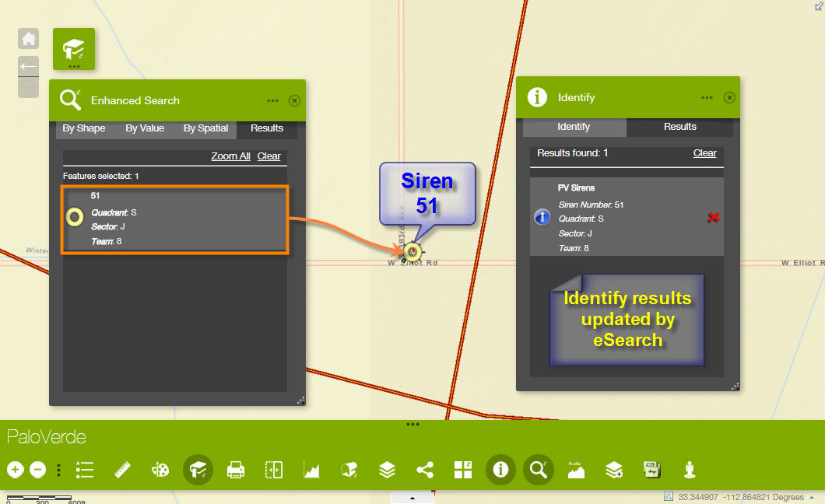825x504 pixels.
Task: Click the three dots above the PaloVerde bar
Action: (413, 424)
